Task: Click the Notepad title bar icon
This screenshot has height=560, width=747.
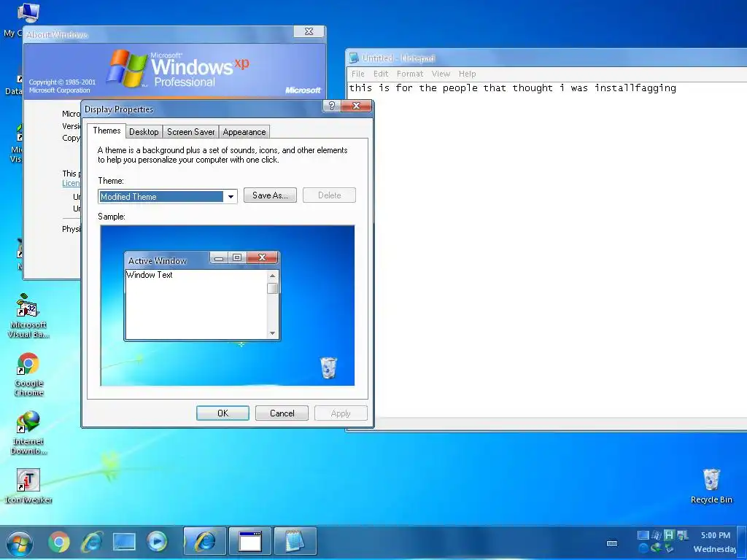Action: 354,58
